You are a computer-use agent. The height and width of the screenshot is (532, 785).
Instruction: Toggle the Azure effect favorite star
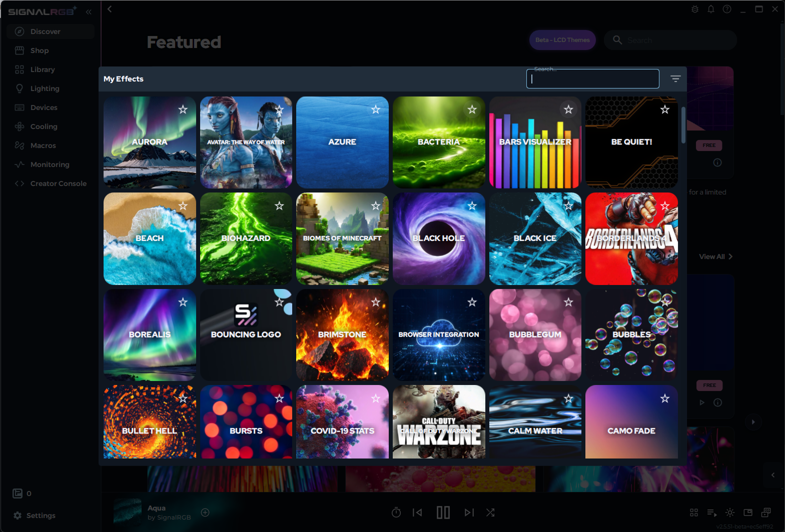pyautogui.click(x=376, y=109)
